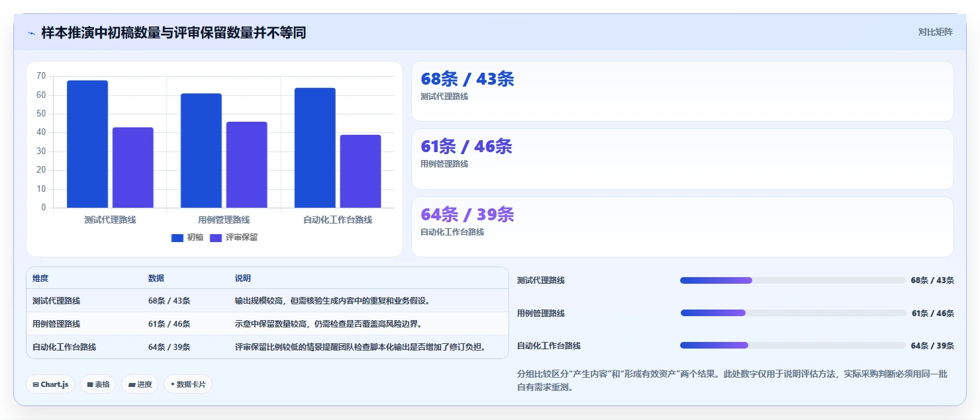Click the page title 样本推演中初稿数量与评审保留数量并不等同
Screen dimensions: 980x420
(x=173, y=32)
